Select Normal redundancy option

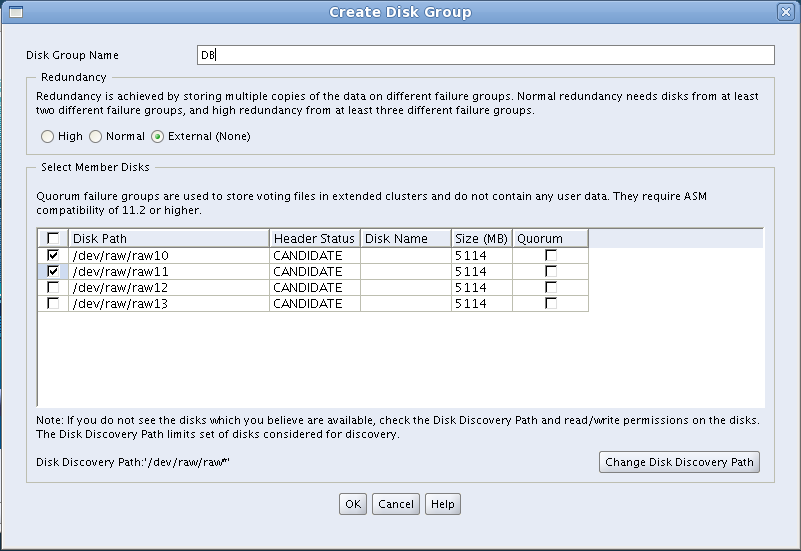point(96,136)
